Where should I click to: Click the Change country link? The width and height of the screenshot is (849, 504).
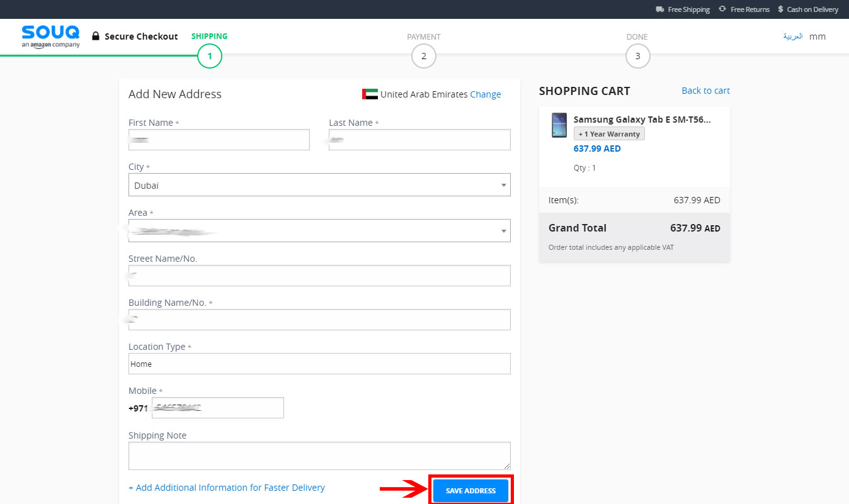pos(485,94)
